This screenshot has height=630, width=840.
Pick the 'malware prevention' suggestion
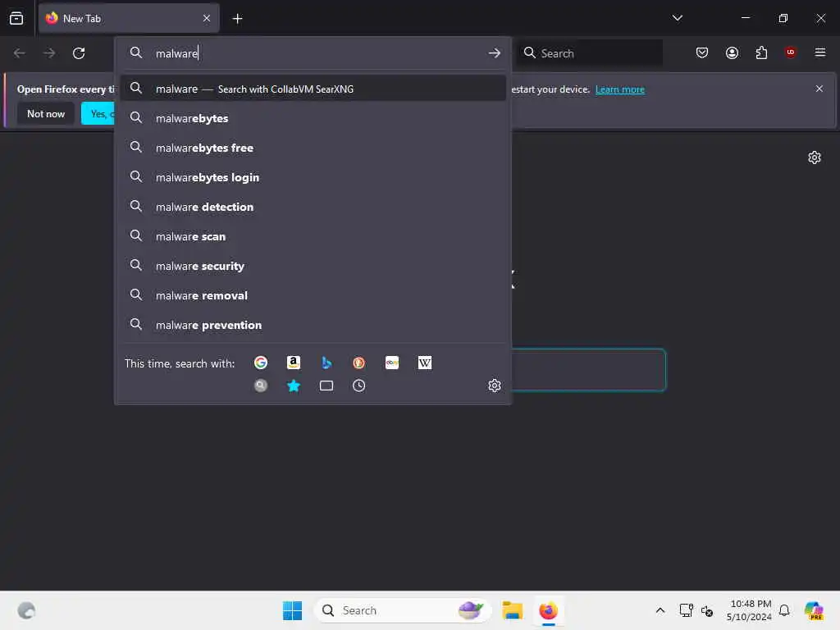[x=313, y=325]
